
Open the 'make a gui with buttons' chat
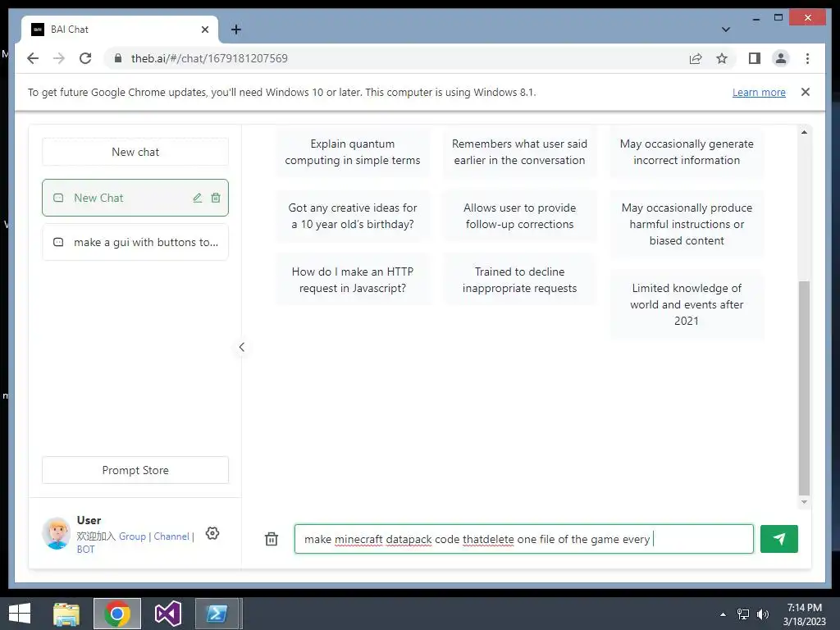coord(135,242)
